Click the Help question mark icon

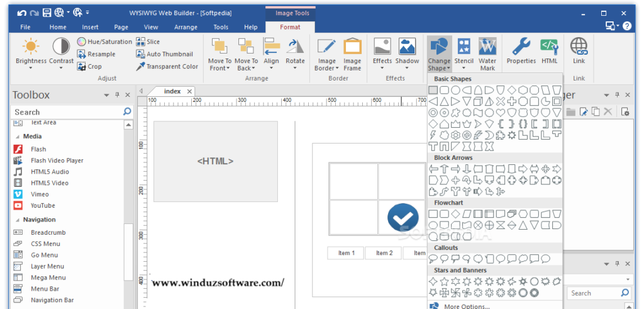tap(627, 26)
